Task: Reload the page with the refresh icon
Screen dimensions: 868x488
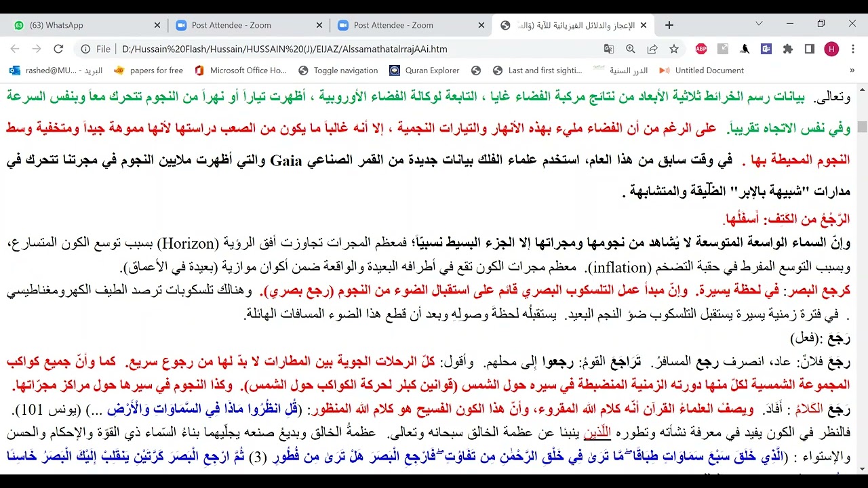Action: point(58,49)
